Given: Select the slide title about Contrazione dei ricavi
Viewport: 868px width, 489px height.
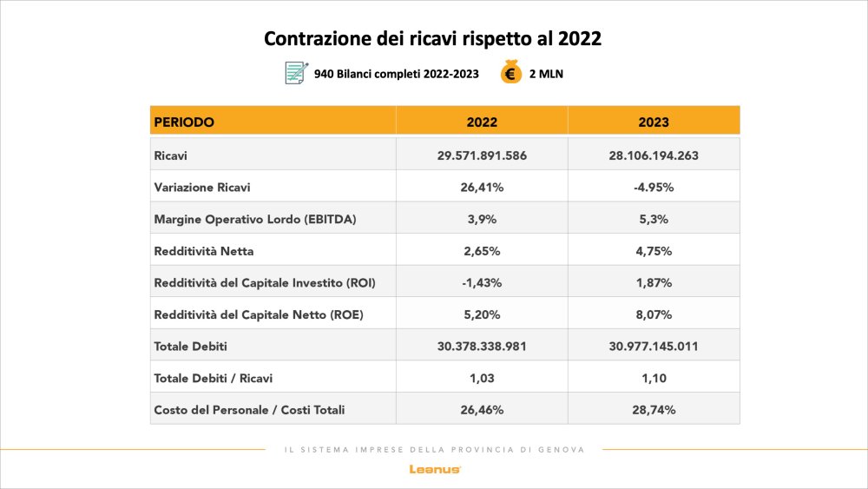Looking at the screenshot, I should coord(433,39).
